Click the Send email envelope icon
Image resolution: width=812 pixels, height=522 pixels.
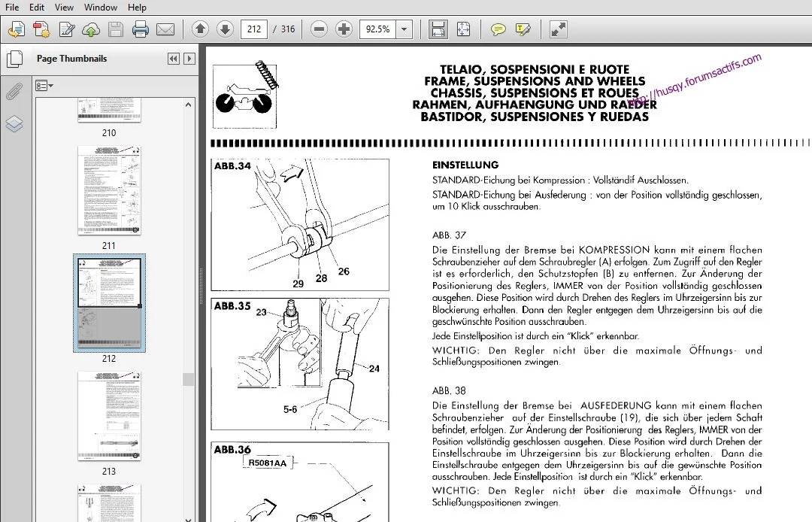[x=165, y=29]
